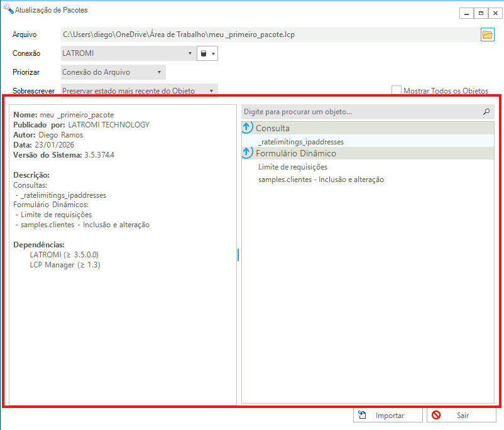Expand the database button dropdown arrow
The image size is (504, 430).
(x=214, y=54)
